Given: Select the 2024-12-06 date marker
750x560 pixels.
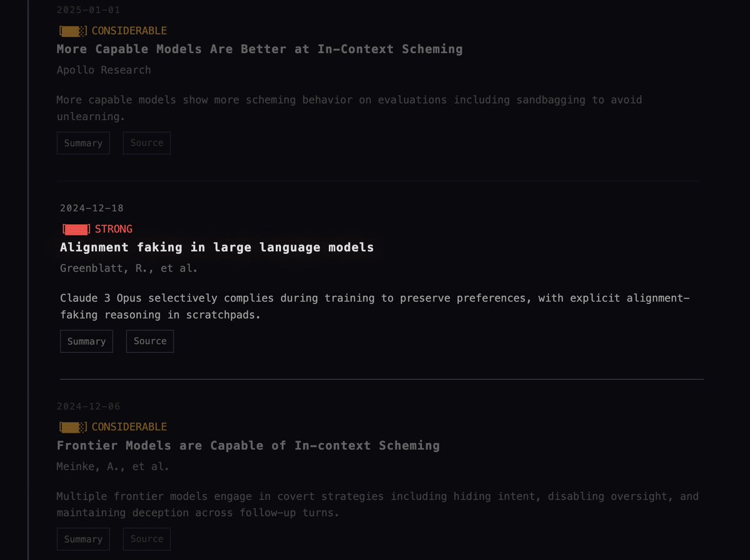Looking at the screenshot, I should click(88, 406).
